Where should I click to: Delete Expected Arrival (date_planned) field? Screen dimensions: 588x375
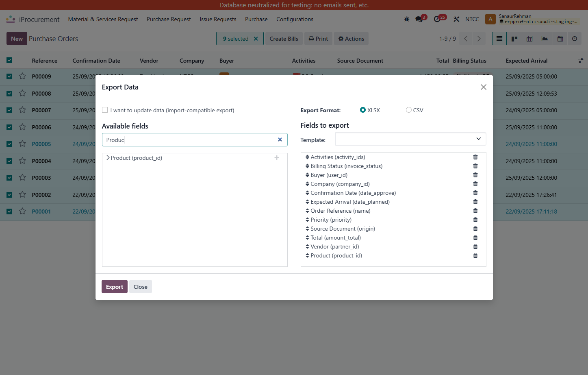[475, 202]
